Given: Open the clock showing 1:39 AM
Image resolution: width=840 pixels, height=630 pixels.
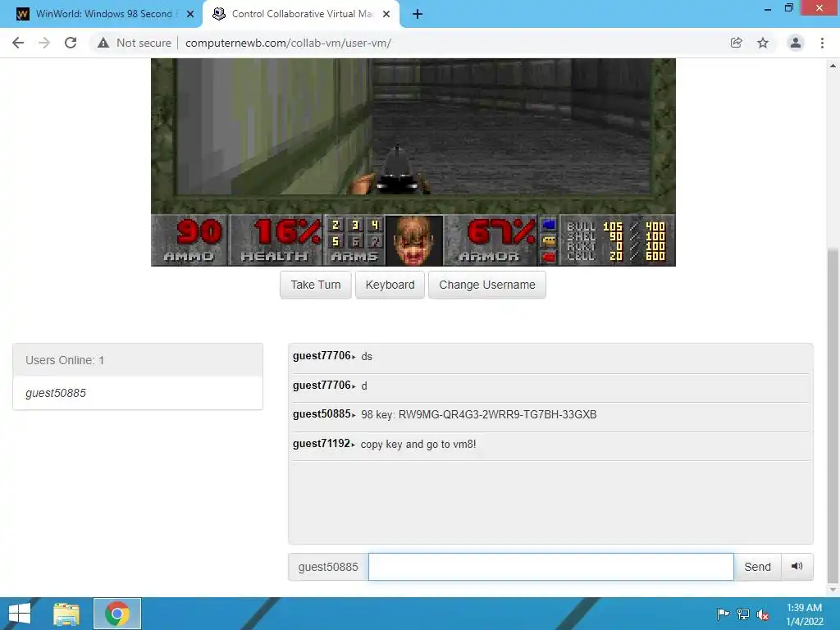Looking at the screenshot, I should [x=804, y=614].
